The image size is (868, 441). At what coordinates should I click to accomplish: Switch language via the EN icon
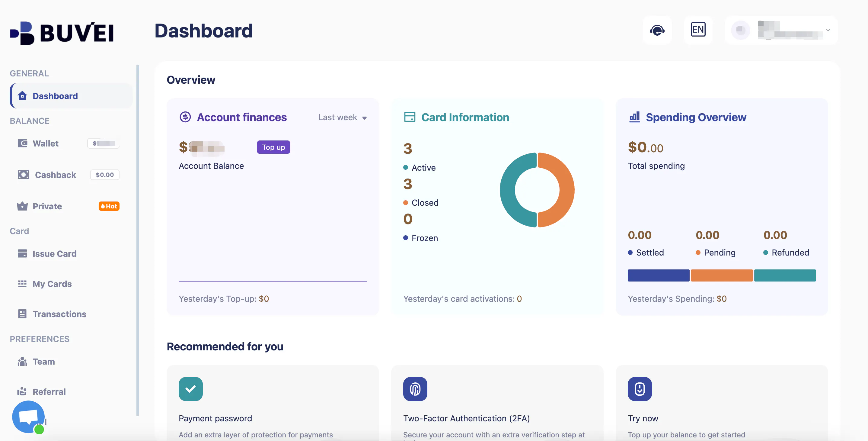(x=698, y=30)
